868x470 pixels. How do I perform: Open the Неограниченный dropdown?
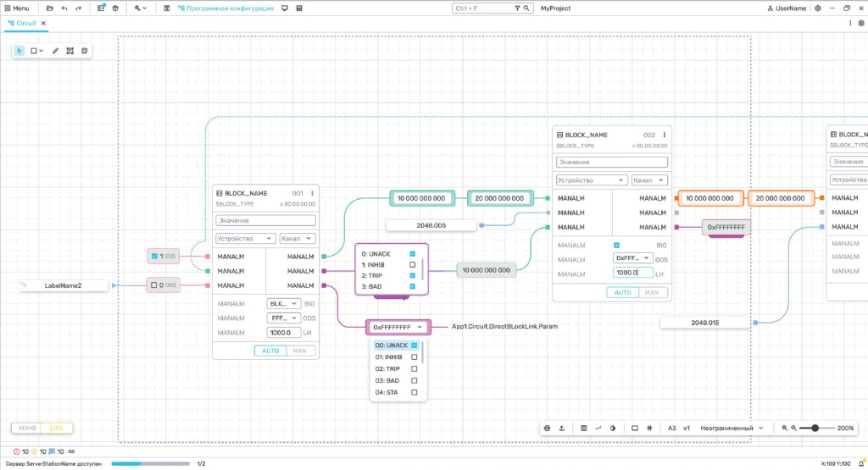731,429
